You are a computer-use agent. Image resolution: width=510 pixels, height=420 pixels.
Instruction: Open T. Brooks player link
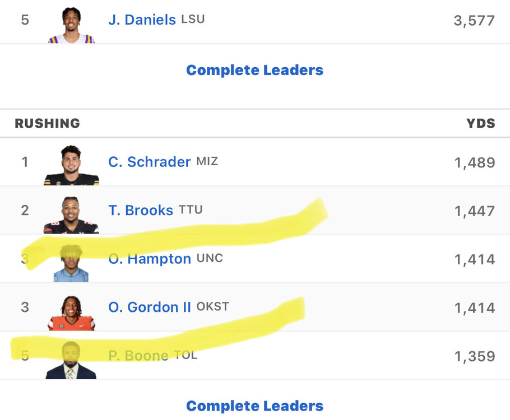141,211
